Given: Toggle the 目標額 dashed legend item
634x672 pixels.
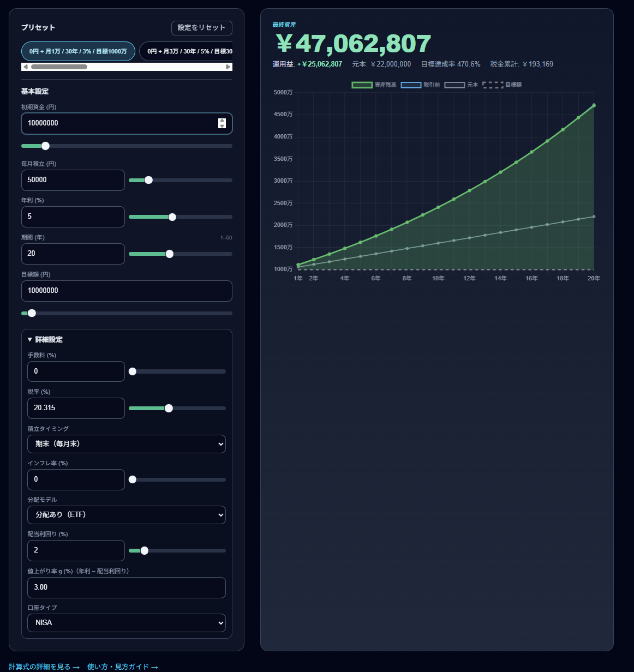Looking at the screenshot, I should pyautogui.click(x=502, y=85).
